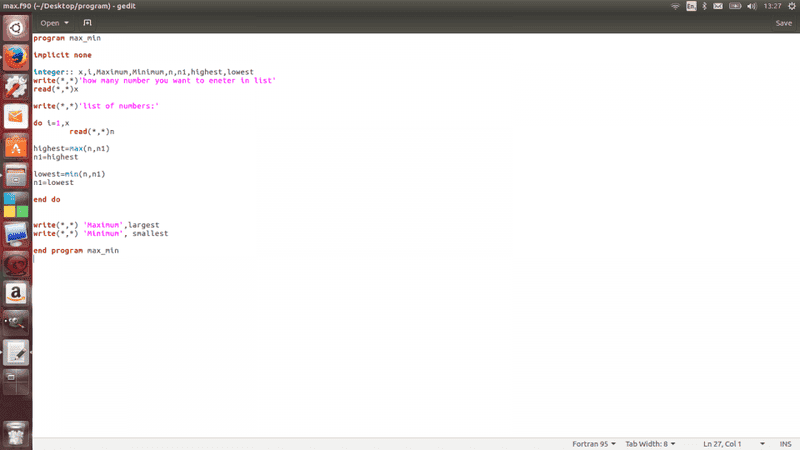The height and width of the screenshot is (450, 800).
Task: Open the mail messaging indicator in top panel
Action: [x=718, y=6]
